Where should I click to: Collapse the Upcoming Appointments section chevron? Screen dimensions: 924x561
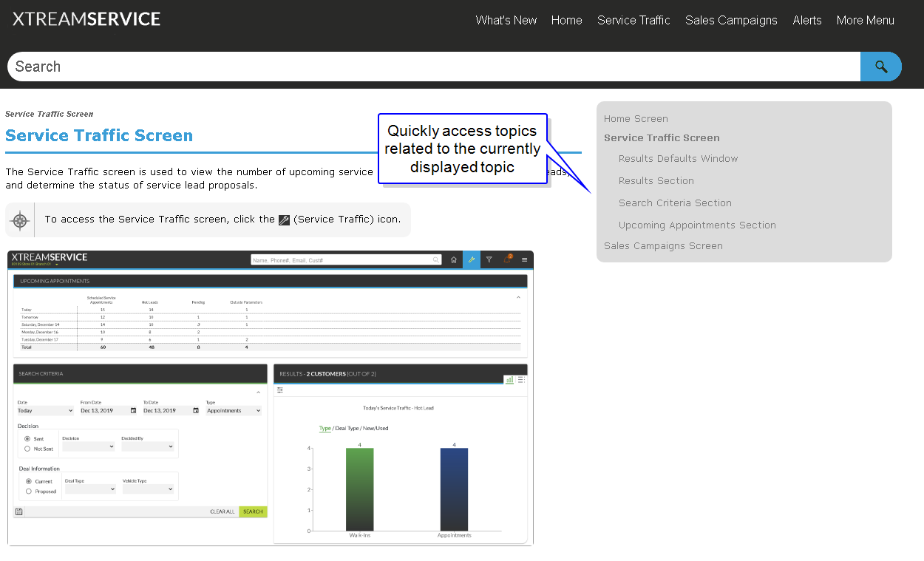click(518, 297)
